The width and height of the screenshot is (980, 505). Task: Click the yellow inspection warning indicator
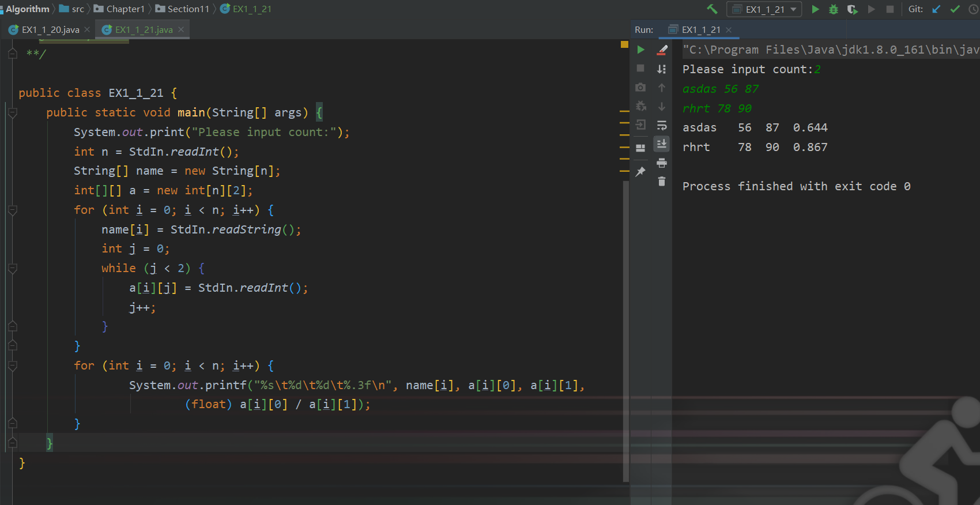click(624, 44)
